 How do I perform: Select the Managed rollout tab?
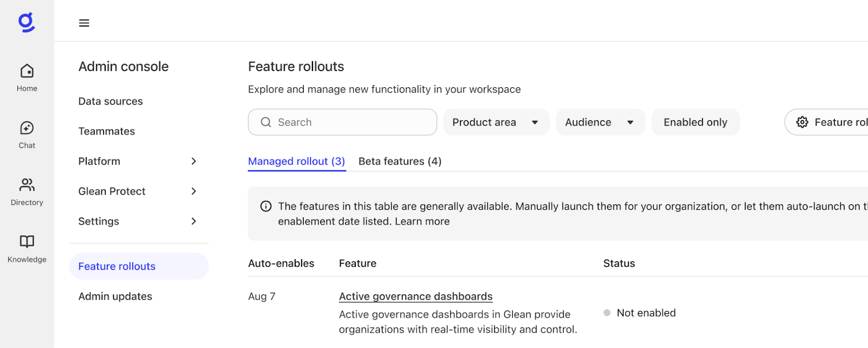point(296,162)
